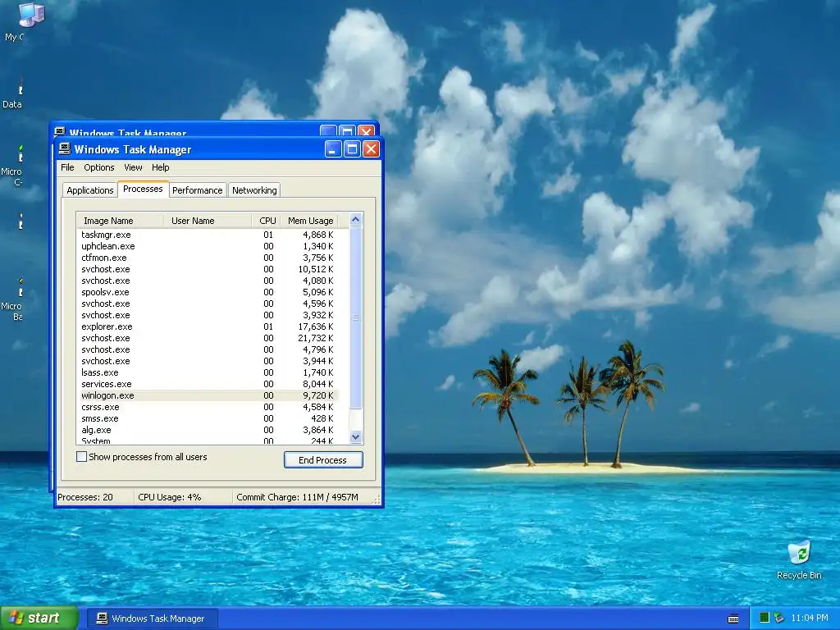Select the Processes tab

[x=143, y=189]
